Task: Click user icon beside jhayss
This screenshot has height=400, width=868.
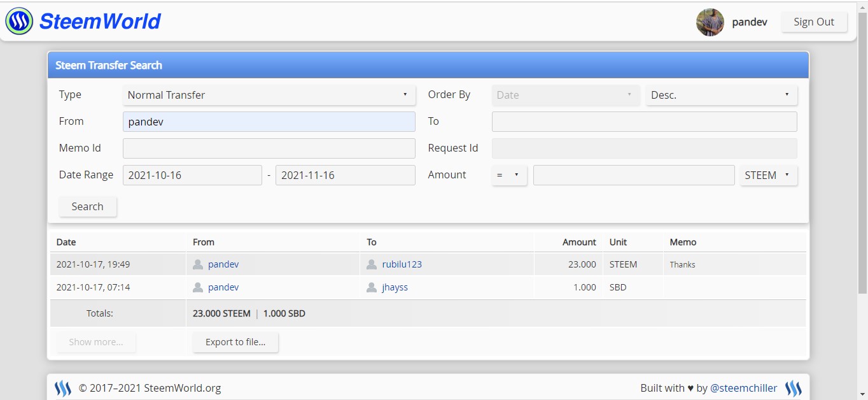Action: click(372, 287)
